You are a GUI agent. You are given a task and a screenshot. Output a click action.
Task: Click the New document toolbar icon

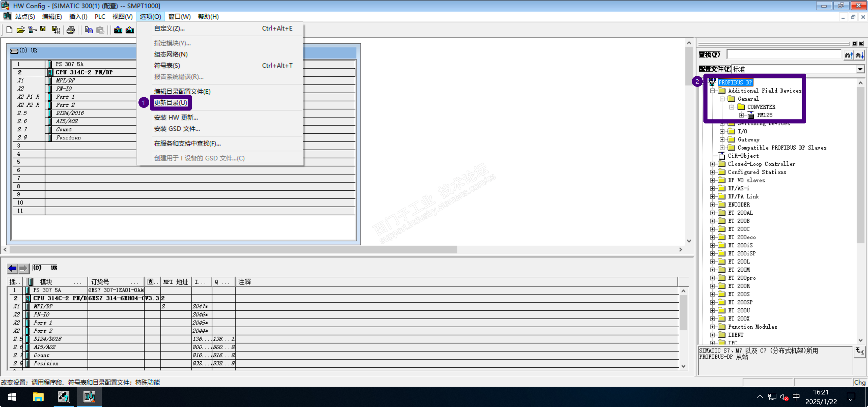coord(10,30)
